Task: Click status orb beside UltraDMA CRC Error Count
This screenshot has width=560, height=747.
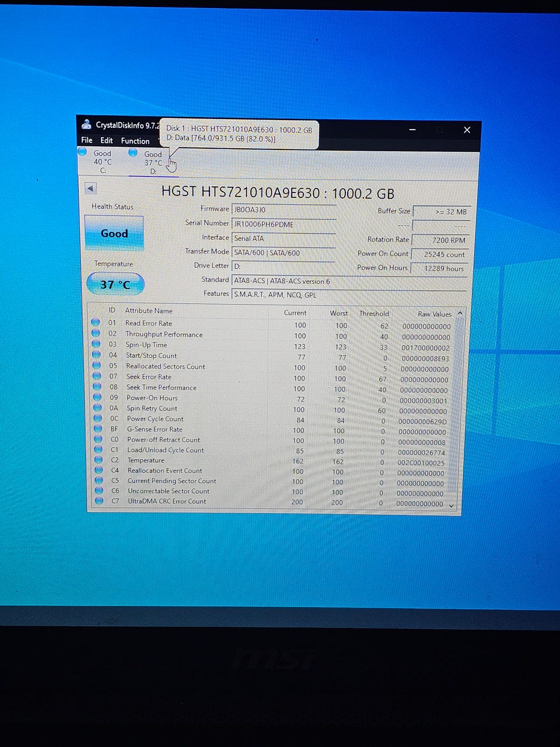Action: click(x=99, y=501)
